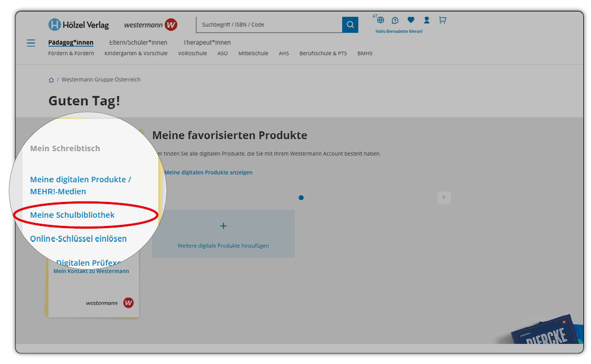Screen dimensions: 591x364
Task: View favorites via the heart icon
Action: pos(411,20)
